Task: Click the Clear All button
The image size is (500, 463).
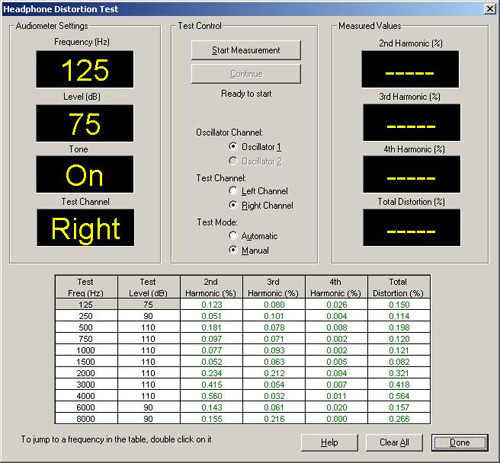Action: click(x=394, y=443)
